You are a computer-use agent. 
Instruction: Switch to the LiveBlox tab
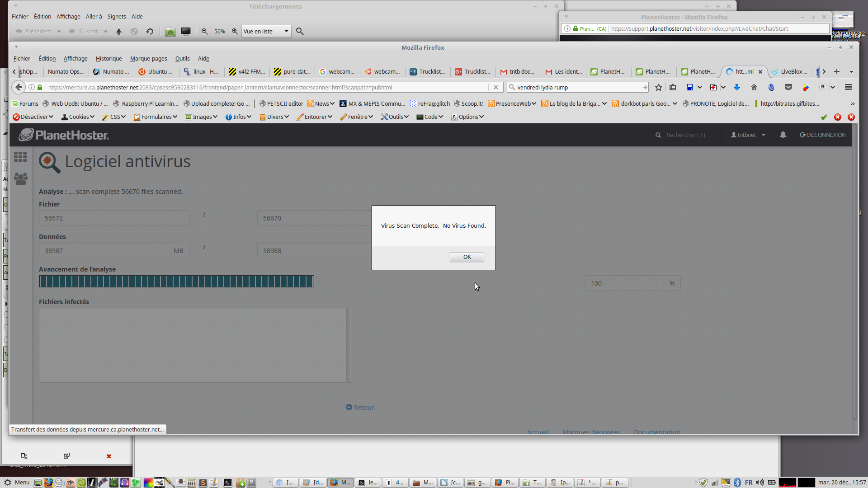coord(790,71)
